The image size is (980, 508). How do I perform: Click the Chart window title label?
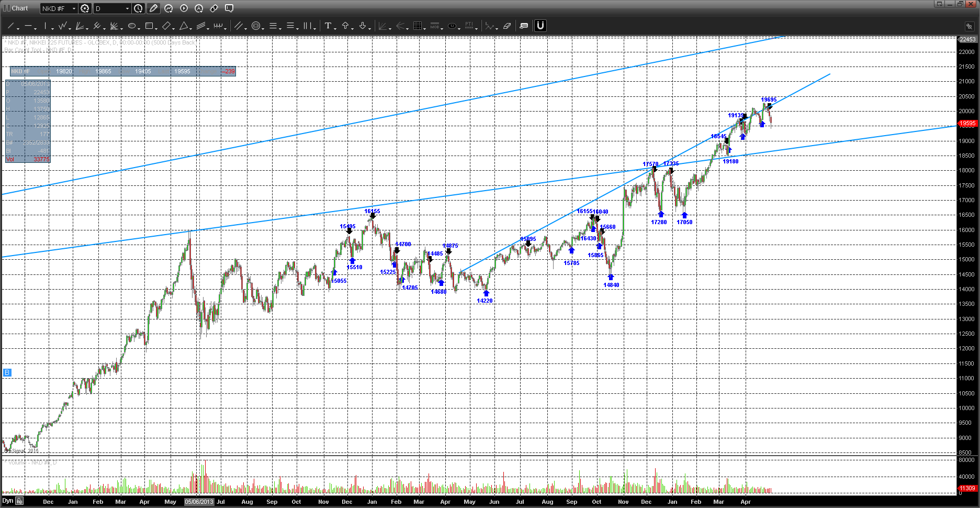click(20, 8)
